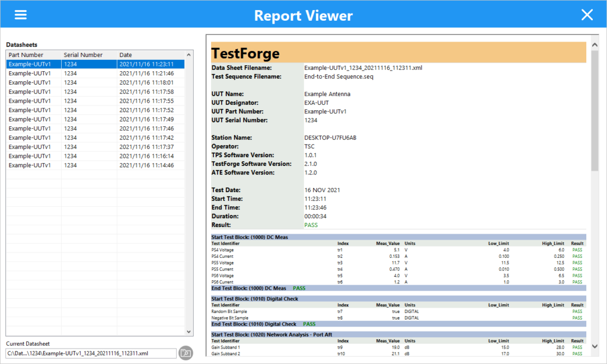The height and width of the screenshot is (364, 607).
Task: Click the report vertical scrollbar thumb
Action: [595, 110]
